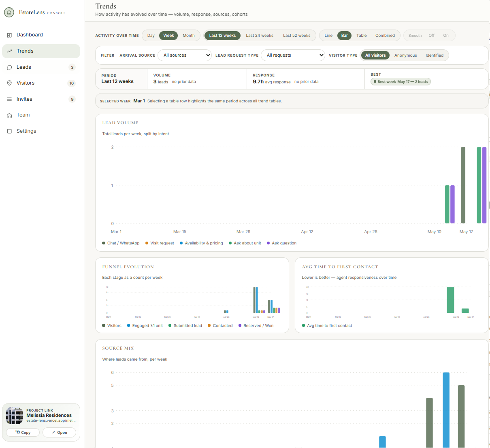The image size is (490, 448).
Task: Click the Visit request legend dot
Action: [147, 243]
